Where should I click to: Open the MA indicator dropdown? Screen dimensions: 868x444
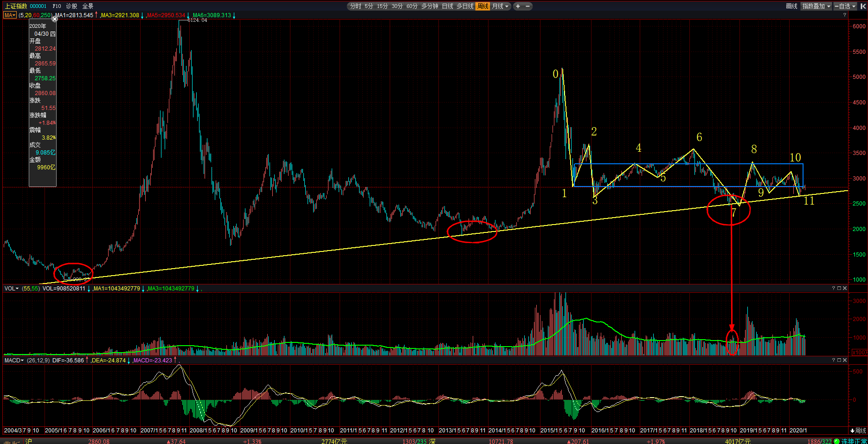coord(10,15)
